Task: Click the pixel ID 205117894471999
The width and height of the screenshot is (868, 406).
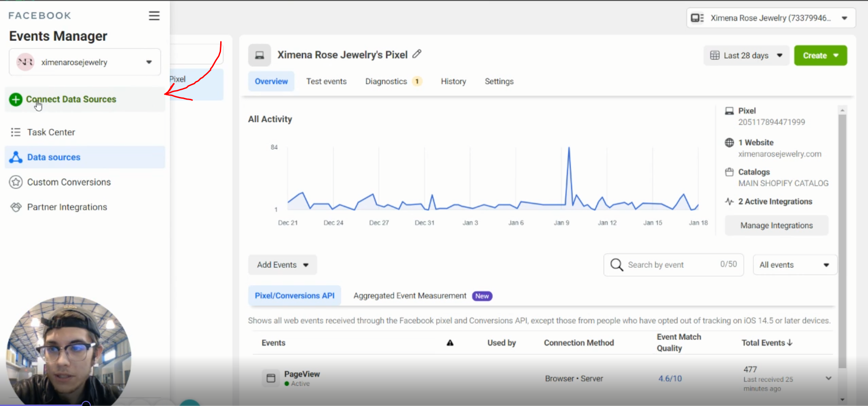Action: pos(772,122)
